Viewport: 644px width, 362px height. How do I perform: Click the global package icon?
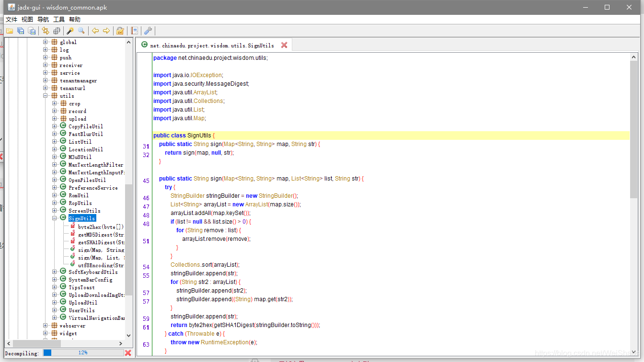coord(54,42)
